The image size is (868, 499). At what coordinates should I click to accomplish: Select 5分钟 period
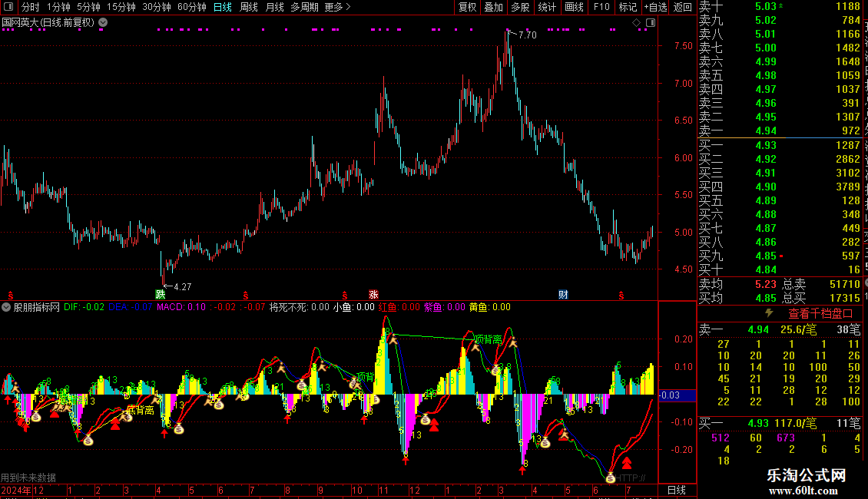click(x=88, y=7)
